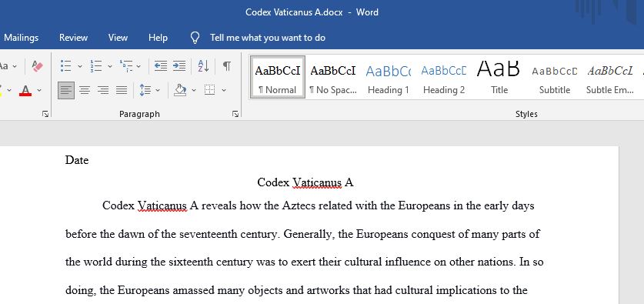Click the centered Codex Vaticanus A title

[305, 182]
